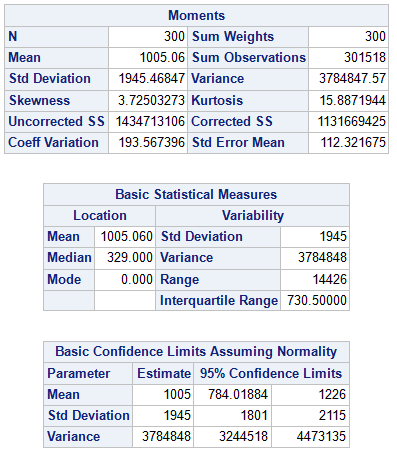
Task: Select the Median value 329.000
Action: tap(130, 257)
